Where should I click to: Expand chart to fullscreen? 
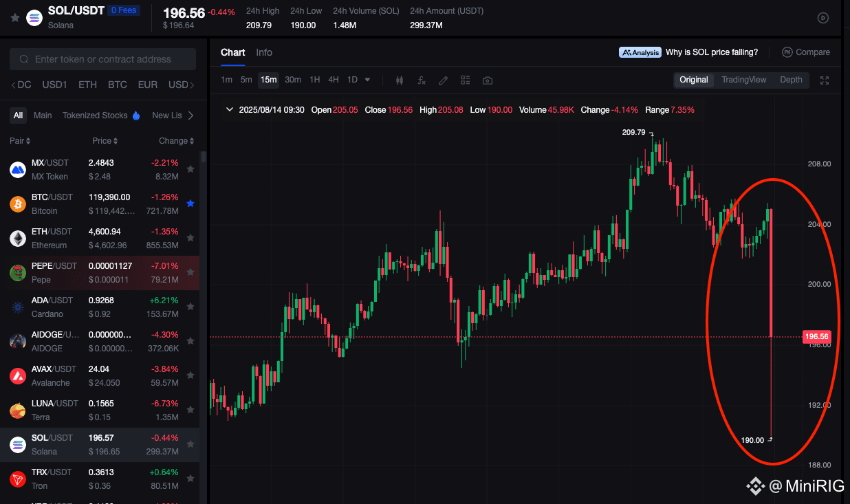(x=825, y=80)
